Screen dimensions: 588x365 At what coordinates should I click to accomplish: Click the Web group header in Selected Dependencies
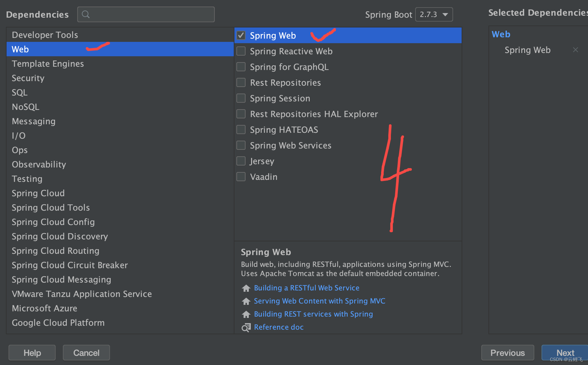[501, 34]
